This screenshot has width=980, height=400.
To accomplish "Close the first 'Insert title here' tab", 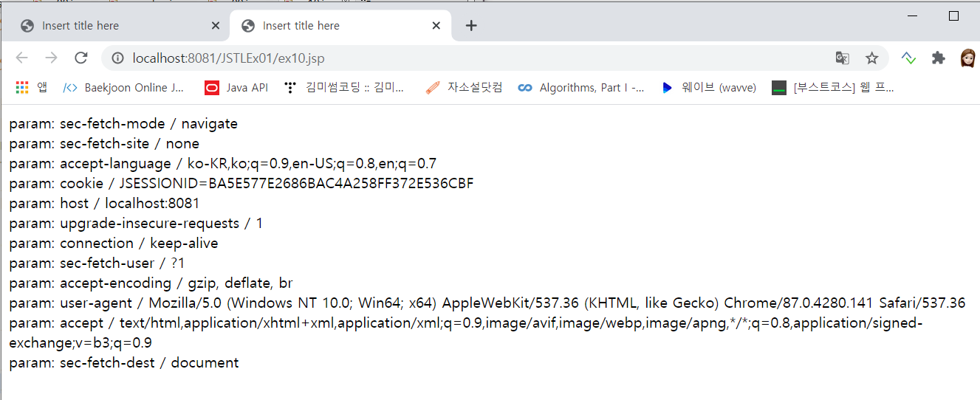I will 216,26.
